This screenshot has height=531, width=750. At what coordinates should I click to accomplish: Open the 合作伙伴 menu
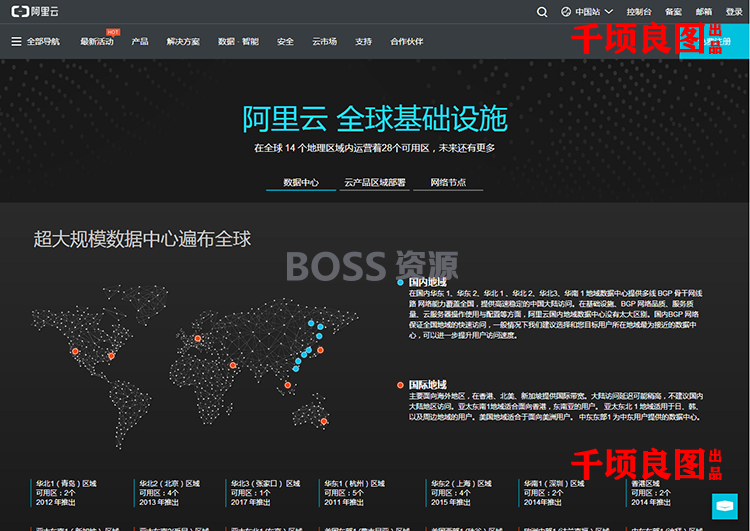pos(407,42)
